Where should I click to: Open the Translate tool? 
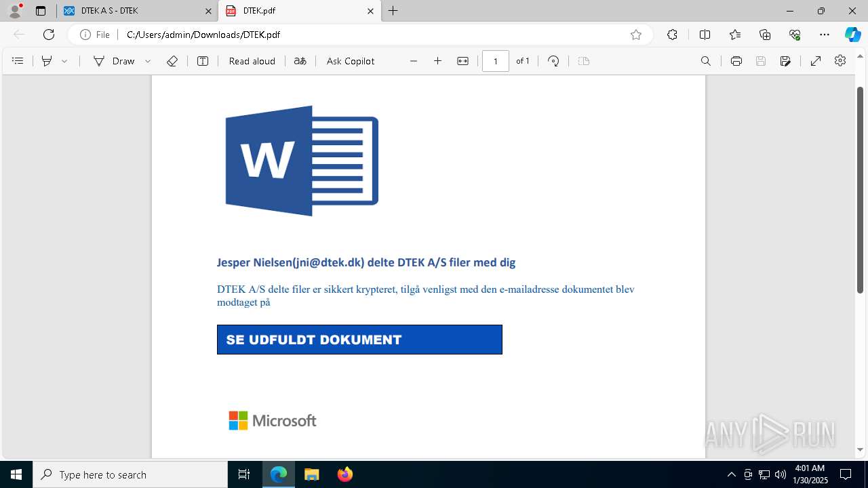click(300, 61)
